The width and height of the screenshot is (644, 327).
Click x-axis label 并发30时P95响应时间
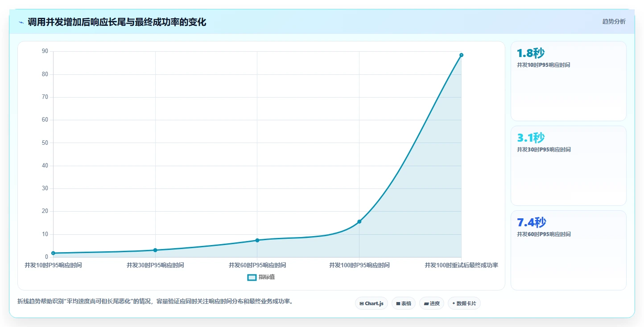click(155, 265)
